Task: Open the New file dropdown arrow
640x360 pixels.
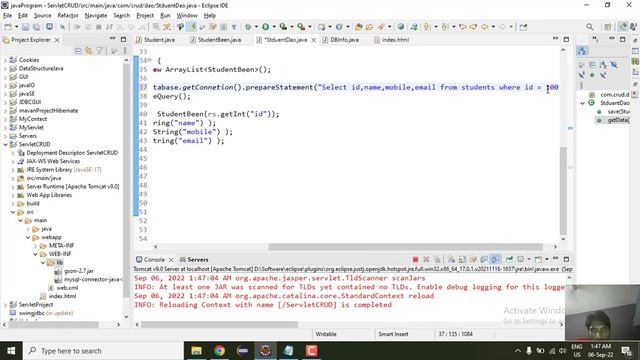Action: (16, 27)
